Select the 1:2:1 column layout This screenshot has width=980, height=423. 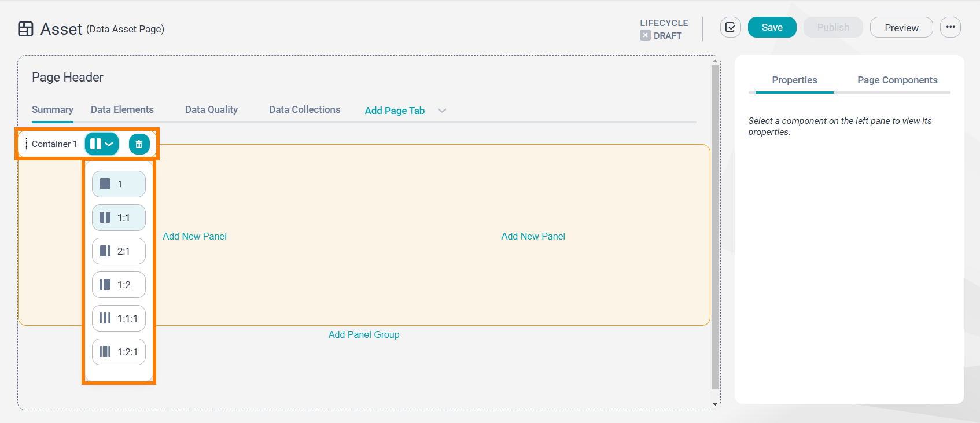pos(119,352)
